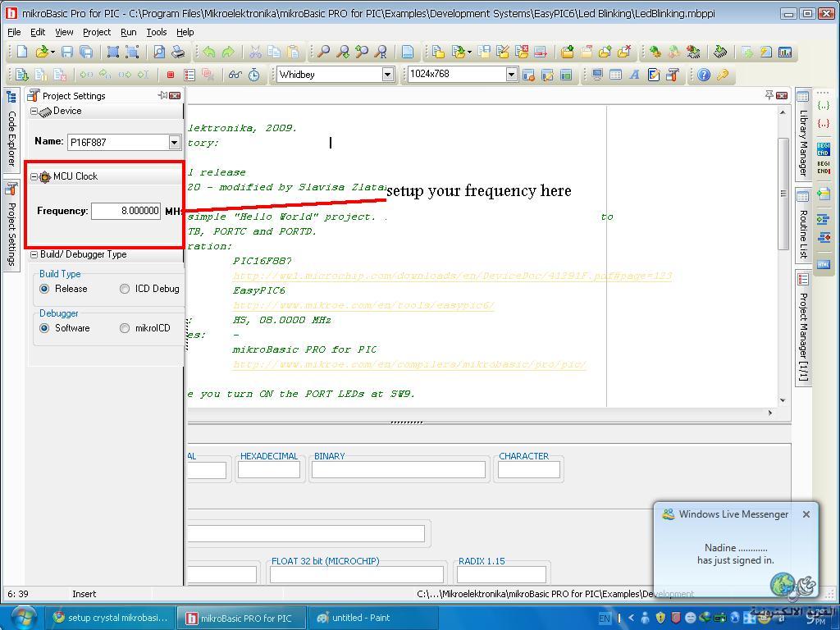Screen dimensions: 840x630
Task: Switch to the Library Manager side tab
Action: [x=802, y=135]
